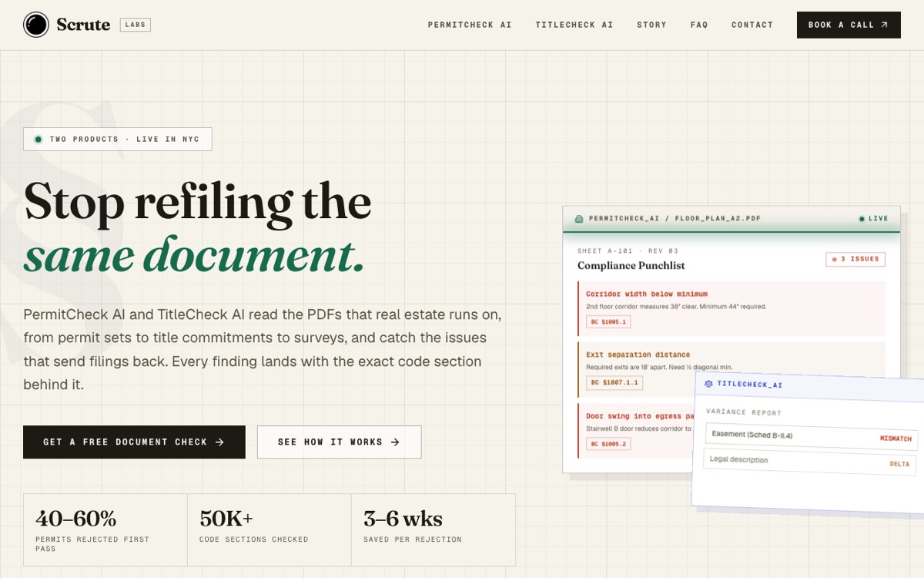Select the Door swing into egress issue
The width and height of the screenshot is (924, 578).
636,430
